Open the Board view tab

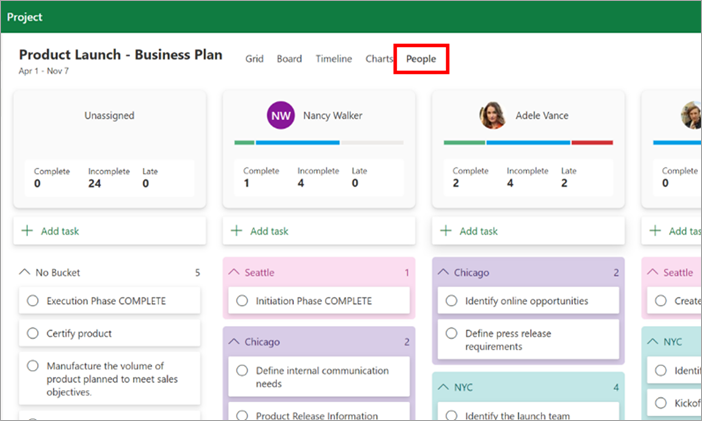click(289, 59)
